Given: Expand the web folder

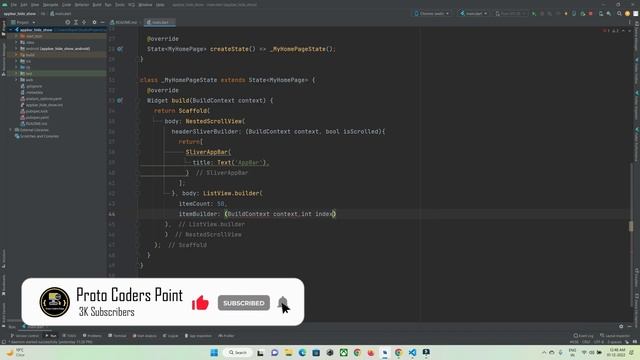Looking at the screenshot, I should point(16,80).
